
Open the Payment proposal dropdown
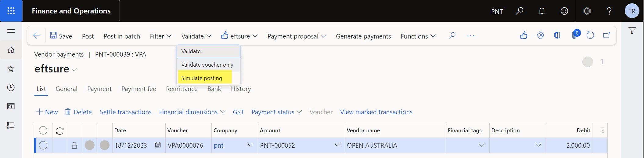(297, 36)
